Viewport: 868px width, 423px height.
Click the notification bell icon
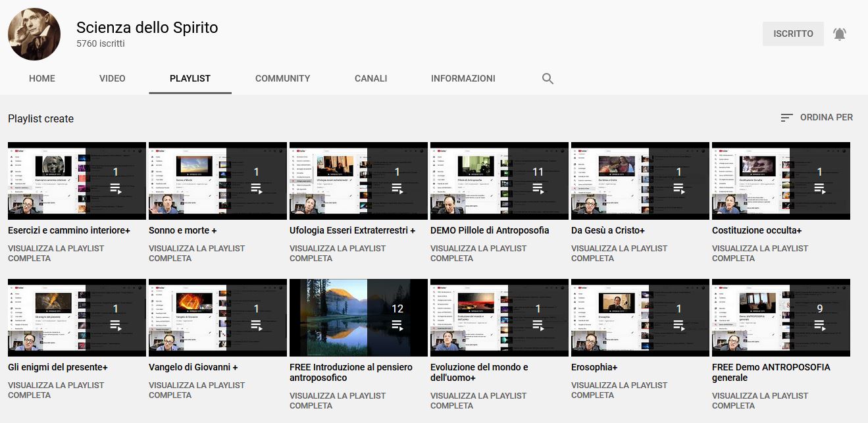tap(840, 34)
